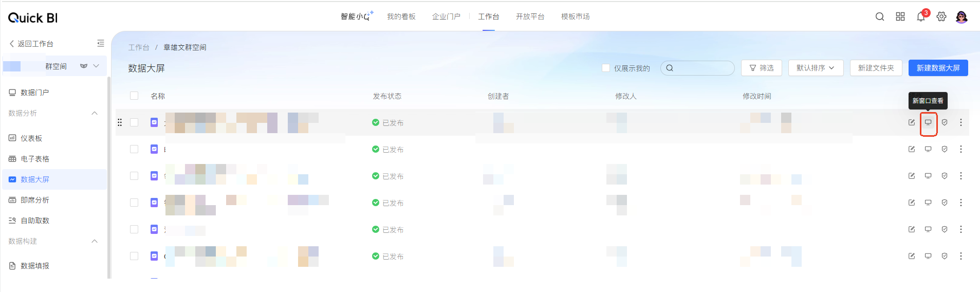This screenshot has width=980, height=292.
Task: Open the 默认排序 sort dropdown
Action: point(816,68)
